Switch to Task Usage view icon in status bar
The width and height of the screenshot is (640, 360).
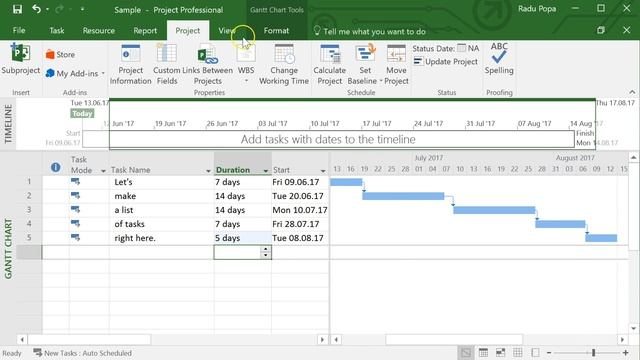coord(483,353)
